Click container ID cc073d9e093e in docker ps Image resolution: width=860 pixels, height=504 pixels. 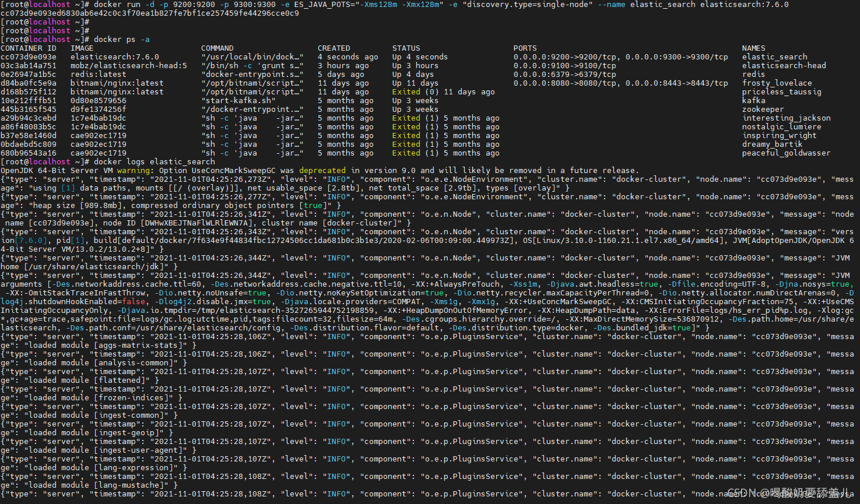coord(29,57)
